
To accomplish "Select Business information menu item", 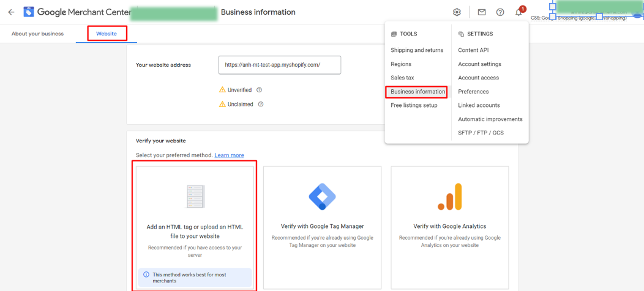I will (x=417, y=92).
